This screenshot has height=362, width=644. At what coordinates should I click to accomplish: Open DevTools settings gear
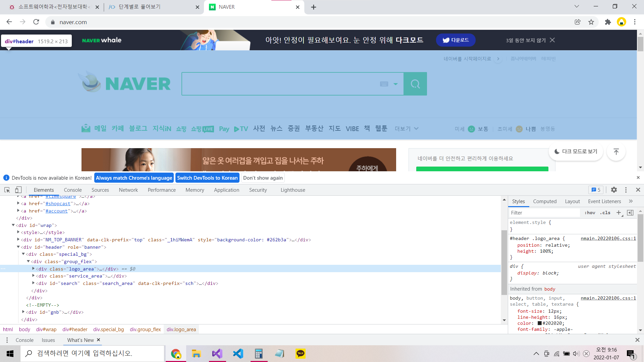(614, 190)
